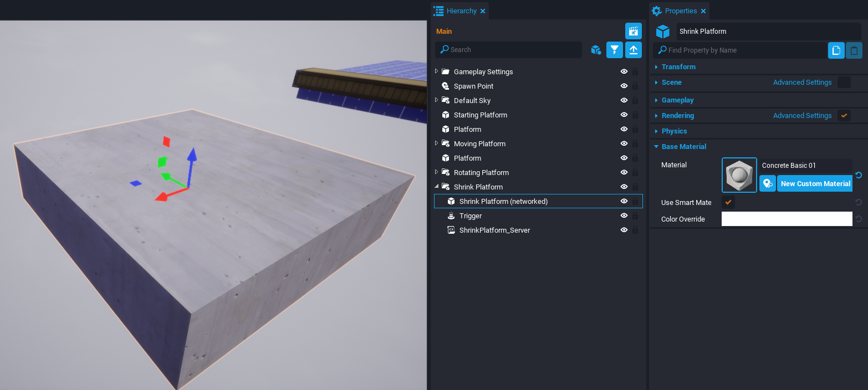Viewport: 868px width, 390px height.
Task: Open the material picker pin icon beside Concrete Basic 01
Action: [x=767, y=183]
